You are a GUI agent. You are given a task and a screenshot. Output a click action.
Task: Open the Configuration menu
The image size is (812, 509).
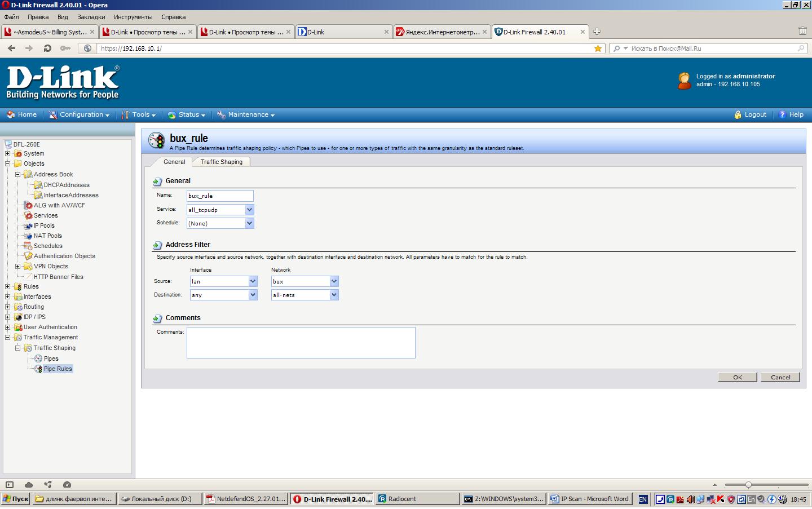79,114
